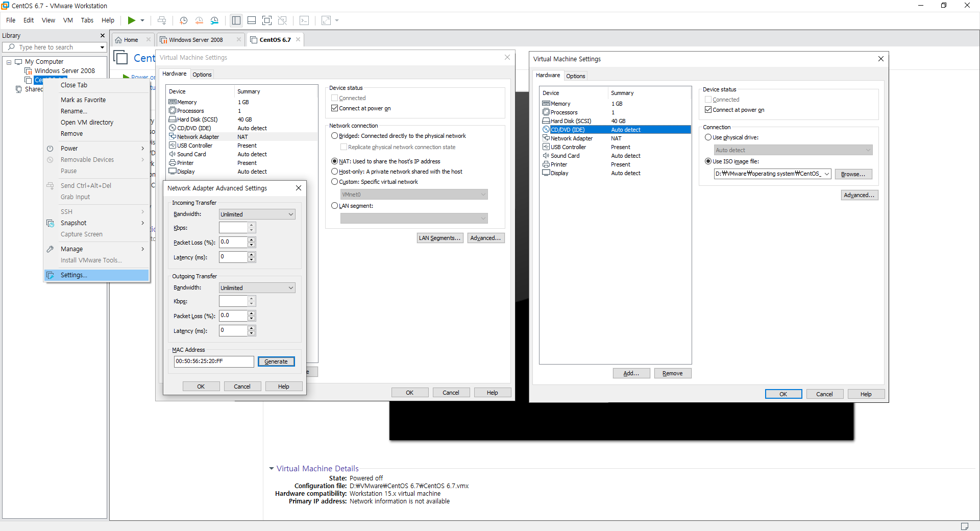The height and width of the screenshot is (531, 980).
Task: Switch to the Windows Server 2008 tab
Action: (196, 40)
